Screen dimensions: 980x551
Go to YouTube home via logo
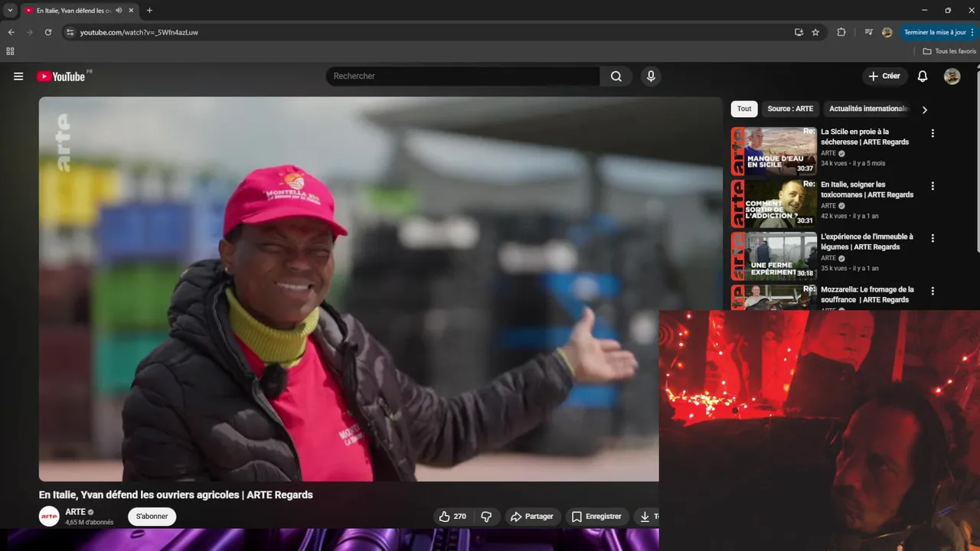pos(60,77)
